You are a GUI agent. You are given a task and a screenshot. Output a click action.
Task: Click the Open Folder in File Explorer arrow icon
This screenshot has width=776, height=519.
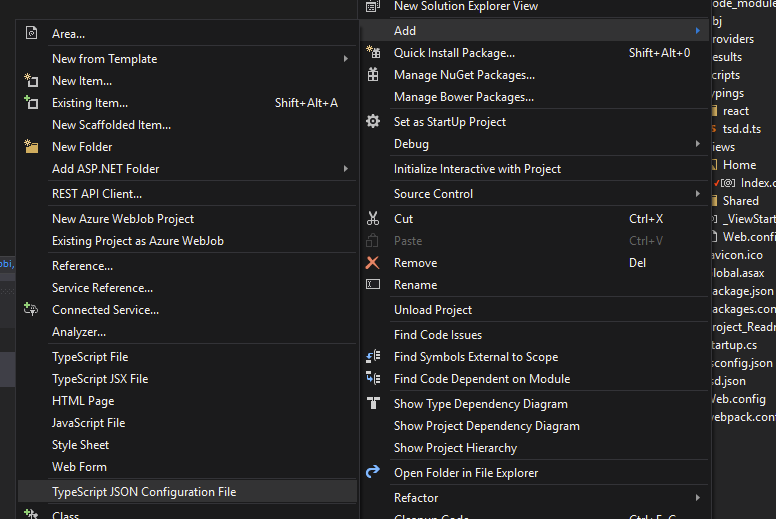(373, 472)
